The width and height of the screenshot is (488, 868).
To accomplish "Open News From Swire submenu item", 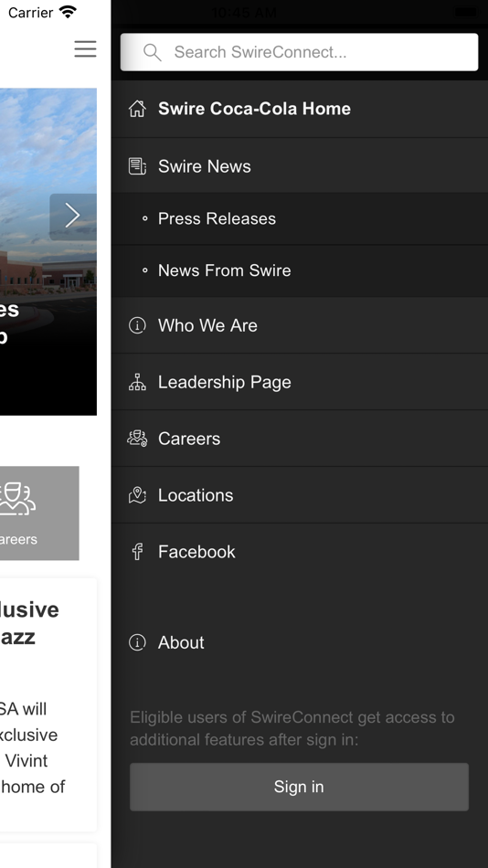I will click(300, 270).
